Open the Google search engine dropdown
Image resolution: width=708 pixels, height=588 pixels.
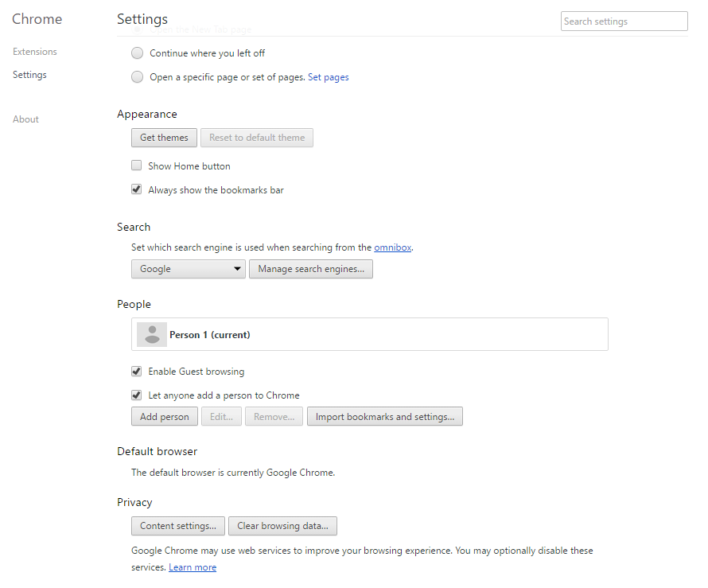[189, 269]
